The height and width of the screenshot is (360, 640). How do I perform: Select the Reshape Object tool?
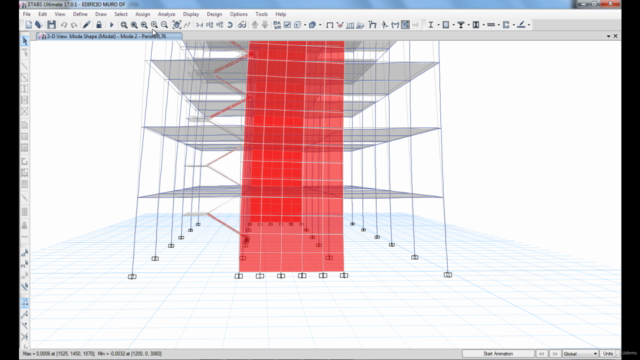[x=24, y=52]
